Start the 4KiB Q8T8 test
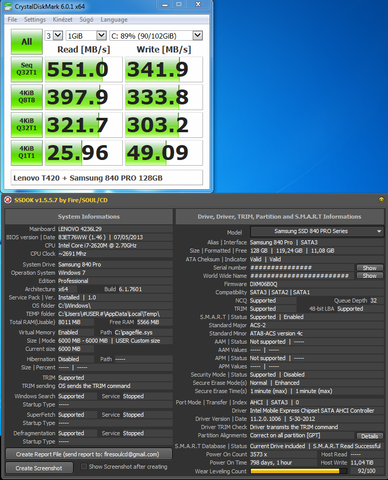The width and height of the screenshot is (388, 480). tap(27, 97)
